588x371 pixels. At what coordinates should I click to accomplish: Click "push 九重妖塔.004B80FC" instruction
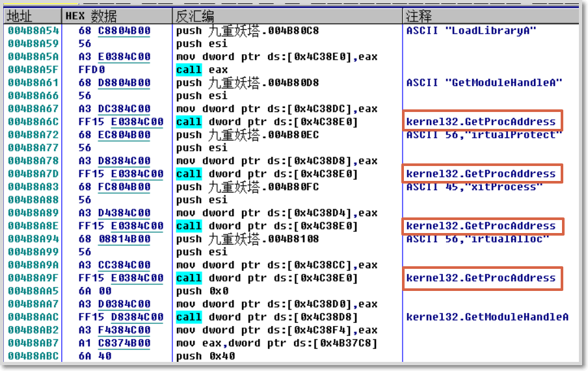[x=248, y=187]
